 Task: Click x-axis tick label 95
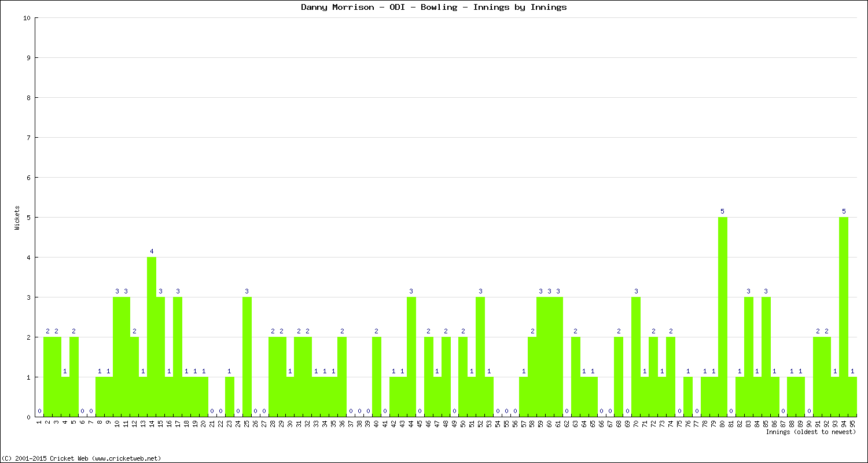pos(852,423)
